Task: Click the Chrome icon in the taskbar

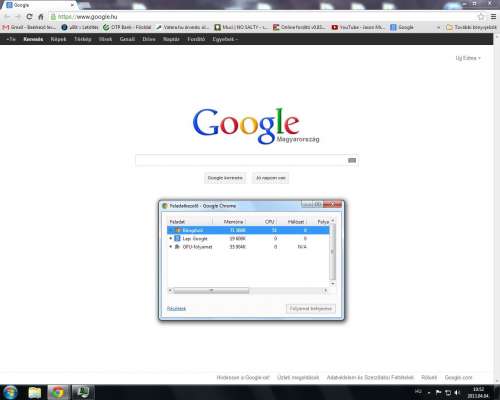Action: tap(57, 392)
